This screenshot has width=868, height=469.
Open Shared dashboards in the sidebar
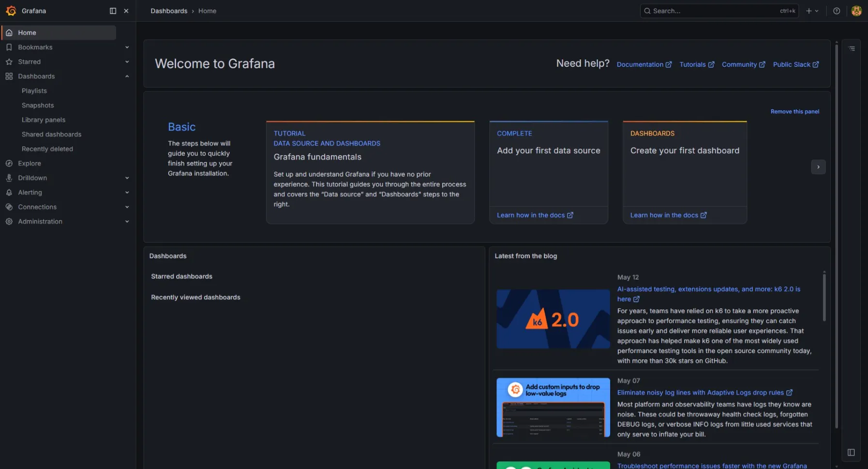click(x=51, y=134)
